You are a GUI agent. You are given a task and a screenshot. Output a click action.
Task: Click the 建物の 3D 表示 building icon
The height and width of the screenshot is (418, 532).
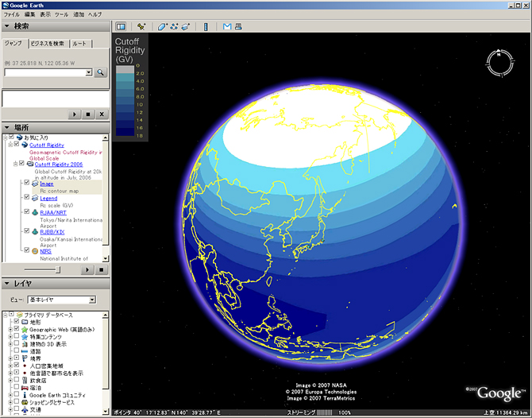click(25, 344)
